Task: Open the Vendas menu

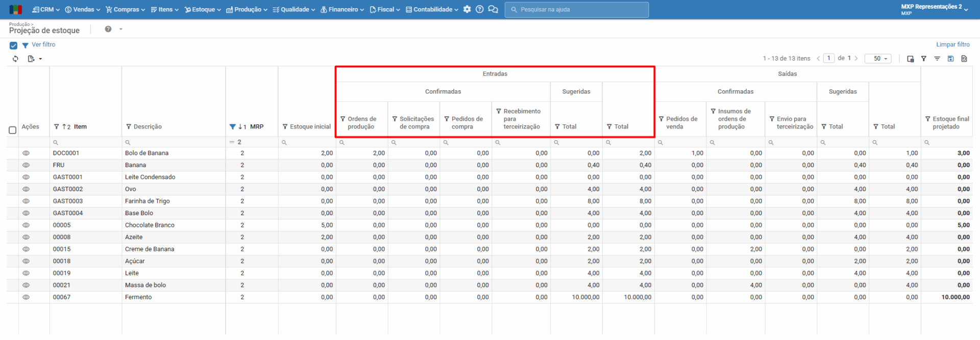Action: pyautogui.click(x=82, y=9)
